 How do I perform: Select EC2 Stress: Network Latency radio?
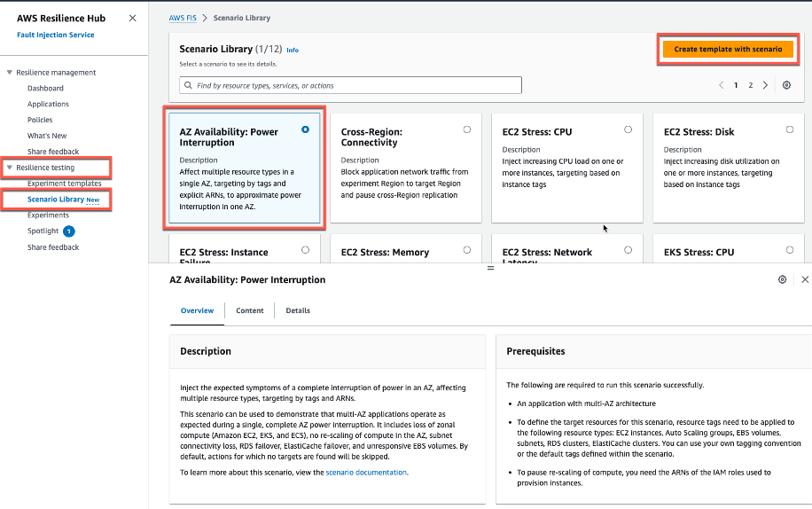(x=629, y=250)
